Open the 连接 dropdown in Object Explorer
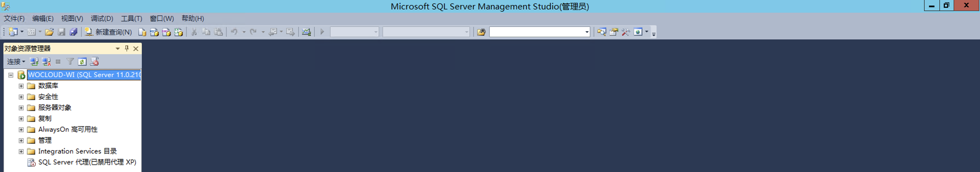Viewport: 980px width, 172px height. click(x=16, y=61)
